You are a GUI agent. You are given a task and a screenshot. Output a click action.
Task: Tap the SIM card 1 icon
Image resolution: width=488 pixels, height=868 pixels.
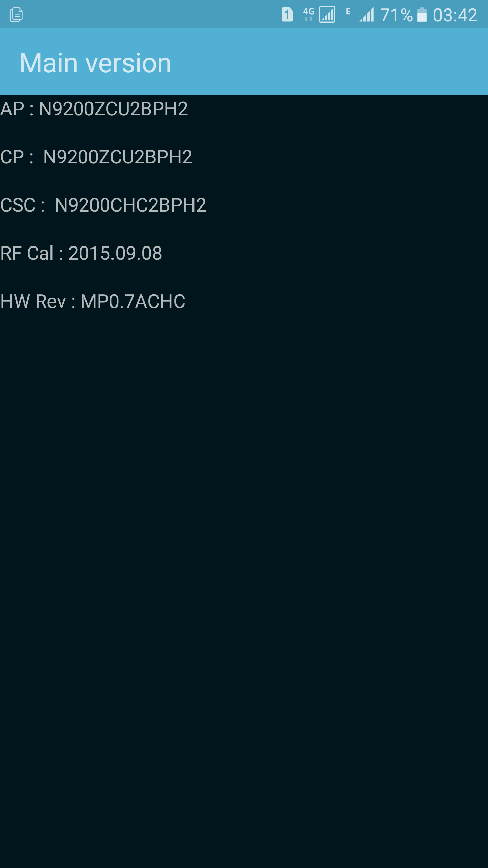(287, 15)
